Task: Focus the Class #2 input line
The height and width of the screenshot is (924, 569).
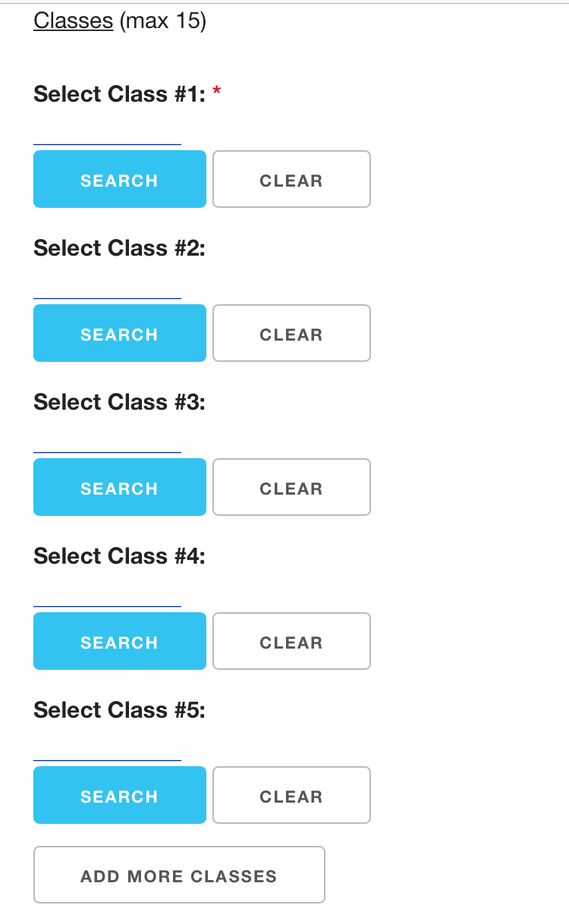Action: click(107, 289)
